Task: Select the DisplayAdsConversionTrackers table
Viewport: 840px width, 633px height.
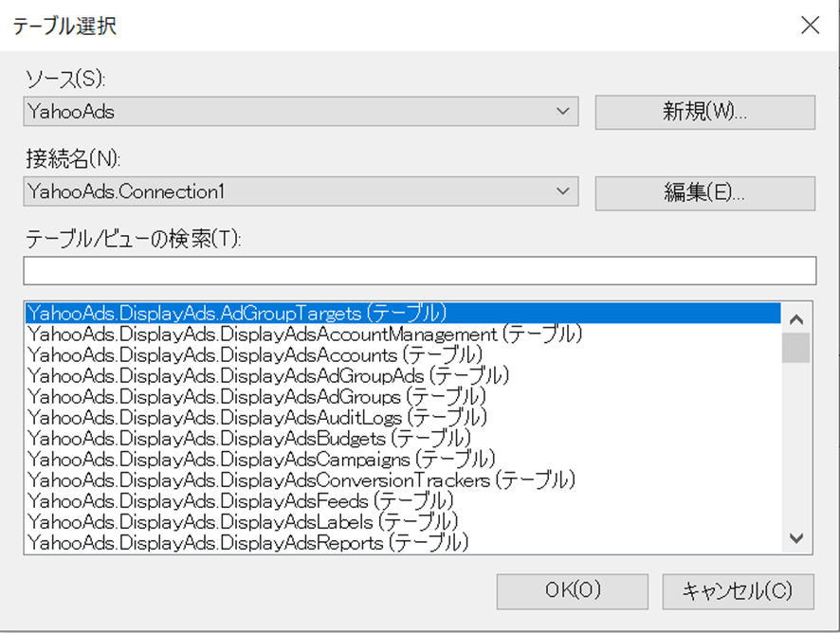Action: point(301,480)
